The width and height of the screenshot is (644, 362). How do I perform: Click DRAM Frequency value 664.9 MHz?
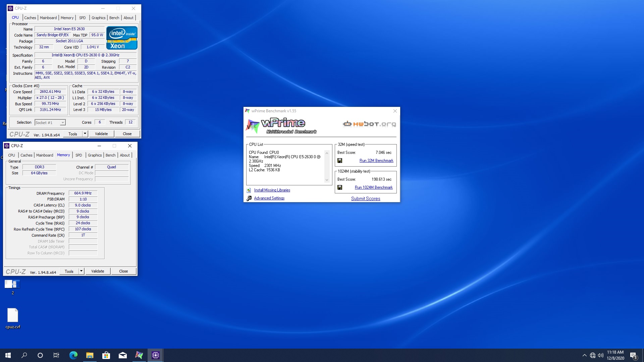[x=83, y=193]
